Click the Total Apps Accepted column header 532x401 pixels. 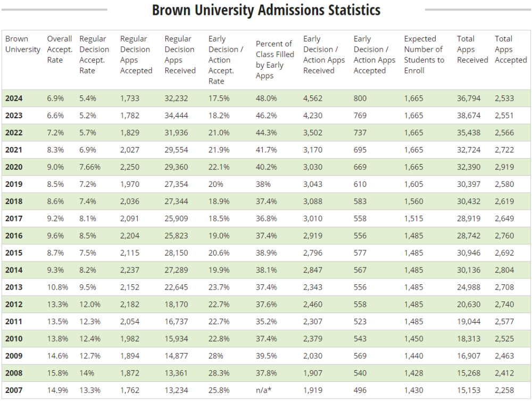(510, 50)
